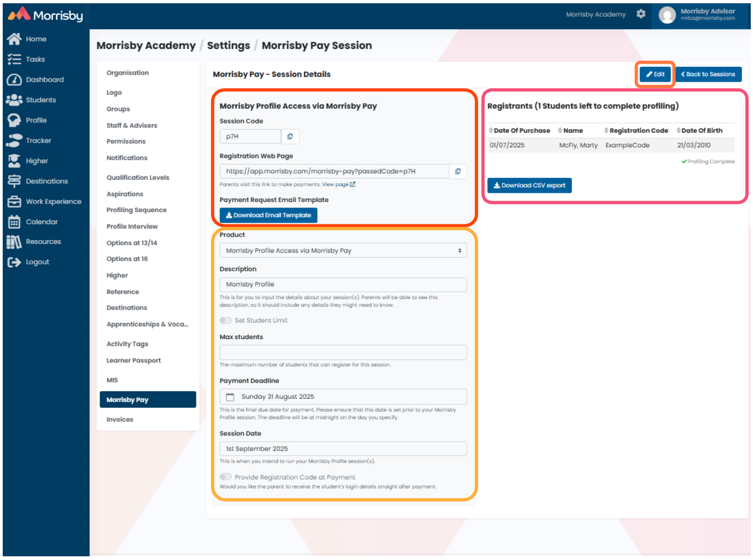Open Options at 13/14 settings
This screenshot has width=753, height=560.
[x=132, y=243]
